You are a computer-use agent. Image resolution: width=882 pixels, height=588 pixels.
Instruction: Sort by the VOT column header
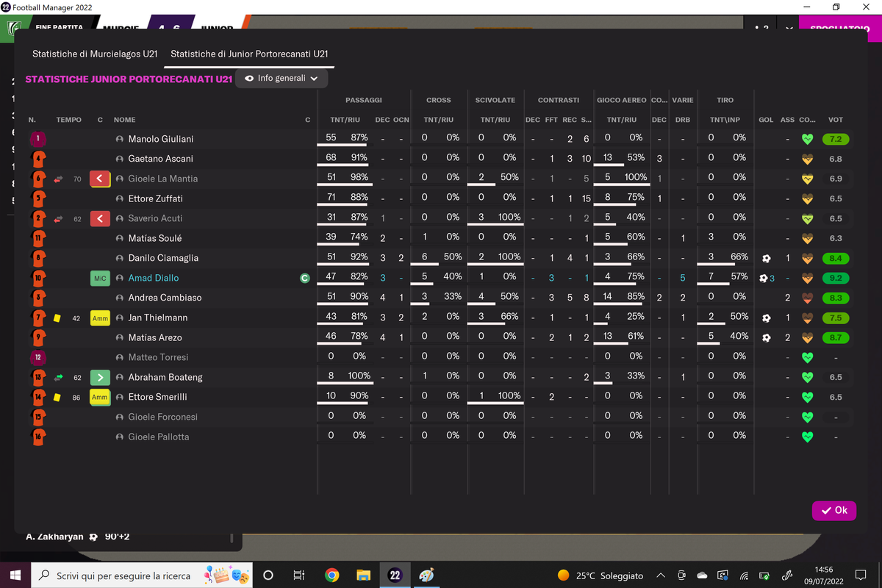(x=836, y=120)
